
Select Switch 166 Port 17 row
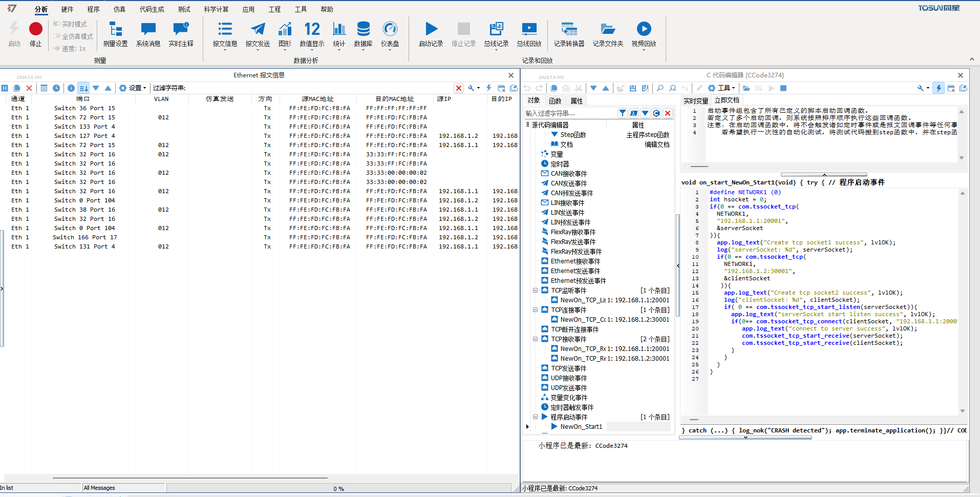click(x=259, y=237)
